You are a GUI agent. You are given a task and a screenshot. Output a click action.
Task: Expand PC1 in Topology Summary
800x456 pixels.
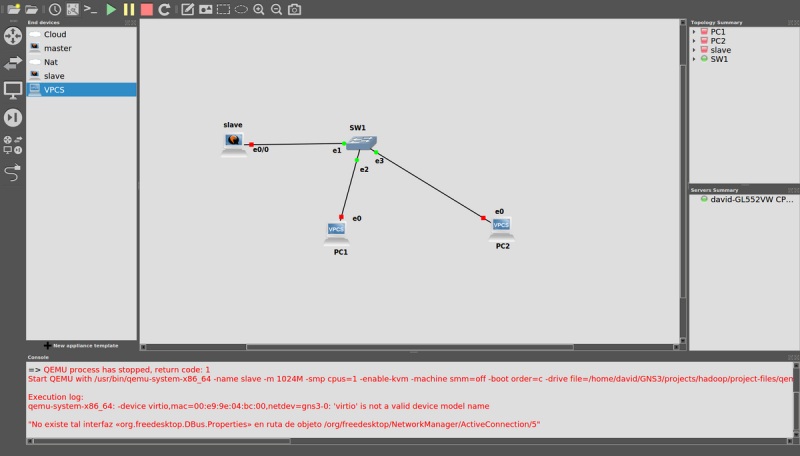694,32
